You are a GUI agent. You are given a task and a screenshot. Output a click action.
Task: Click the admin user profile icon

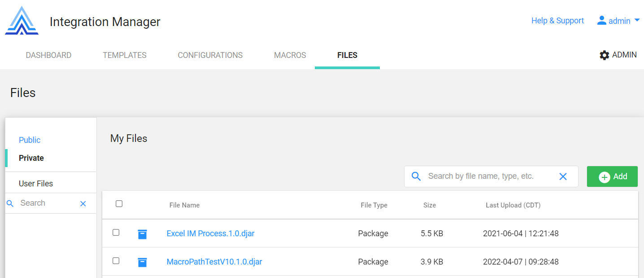click(x=601, y=20)
